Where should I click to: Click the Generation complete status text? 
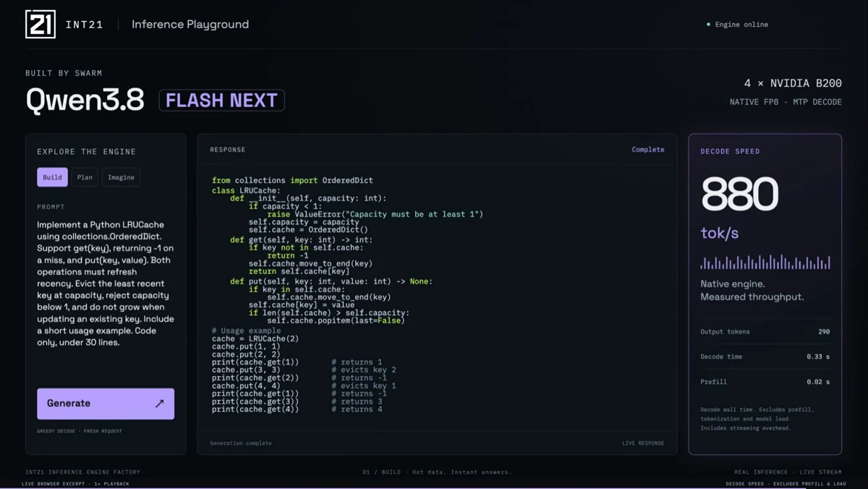tap(241, 443)
